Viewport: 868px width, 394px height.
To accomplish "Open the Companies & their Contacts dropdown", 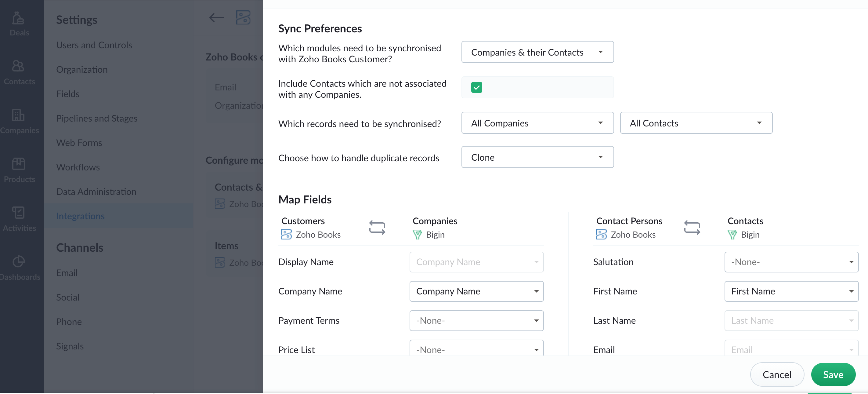I will 537,52.
